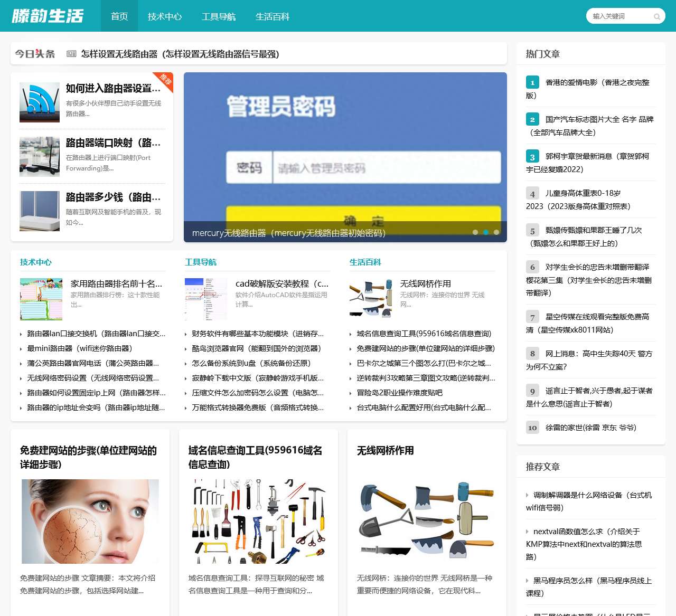Click the arrow bullet before 调制解调器是什么网络设备
Image resolution: width=676 pixels, height=616 pixels.
pos(526,495)
